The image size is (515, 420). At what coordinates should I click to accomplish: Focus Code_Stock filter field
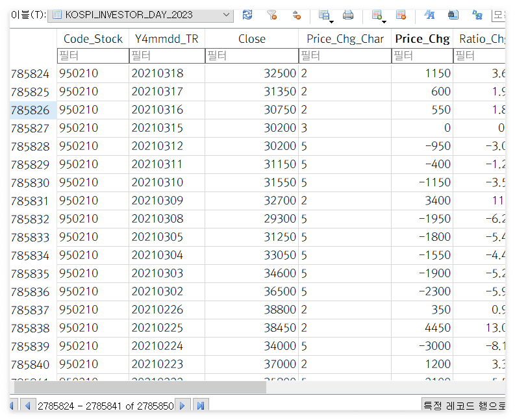[x=93, y=56]
